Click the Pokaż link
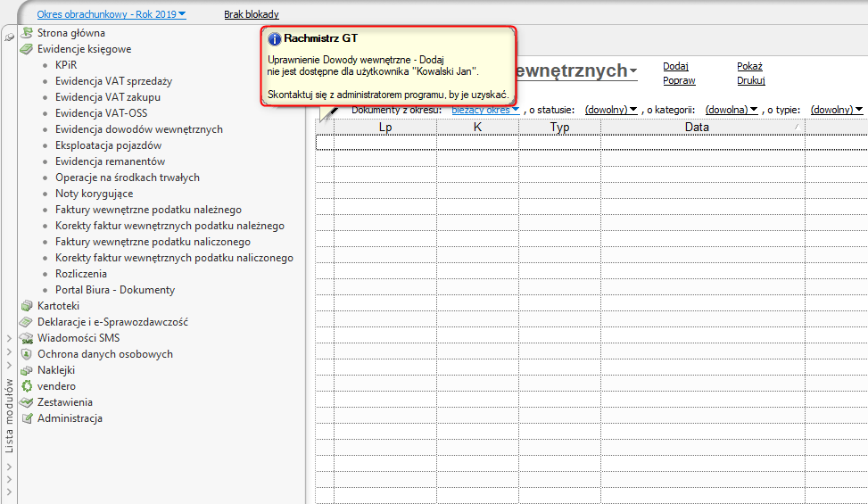The width and height of the screenshot is (868, 504). coord(749,66)
